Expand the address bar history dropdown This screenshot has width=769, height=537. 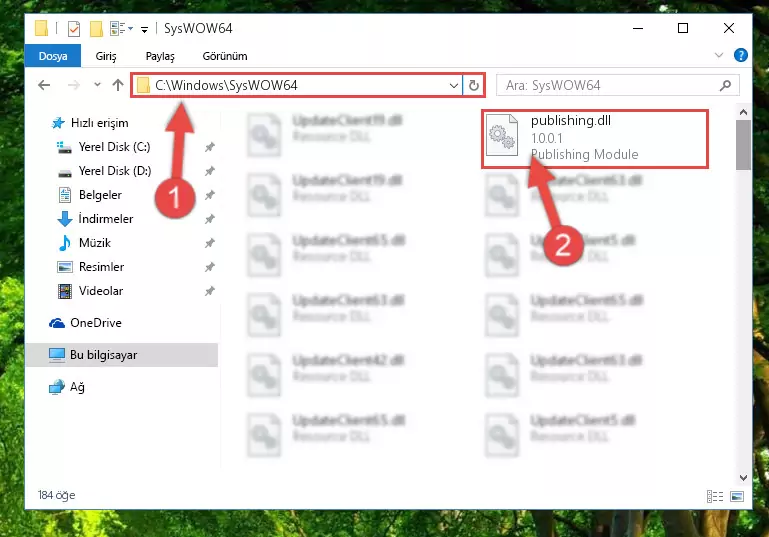(454, 86)
